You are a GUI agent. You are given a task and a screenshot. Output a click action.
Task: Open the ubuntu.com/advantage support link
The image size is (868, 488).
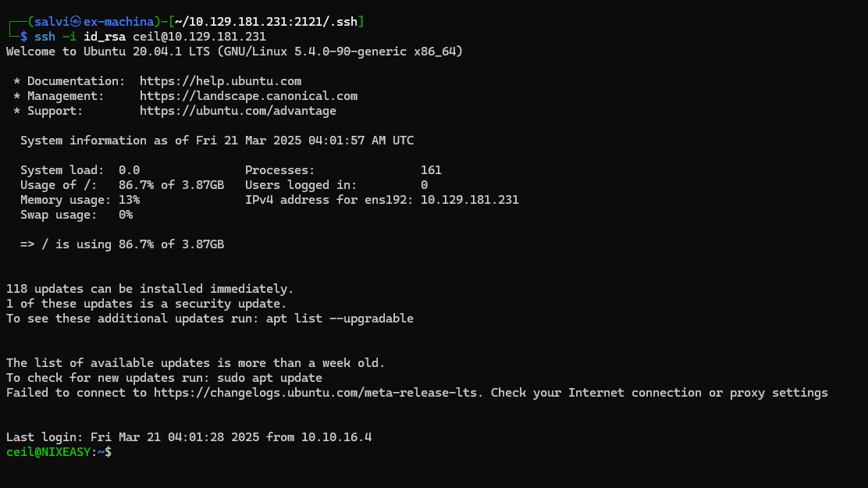pos(238,111)
